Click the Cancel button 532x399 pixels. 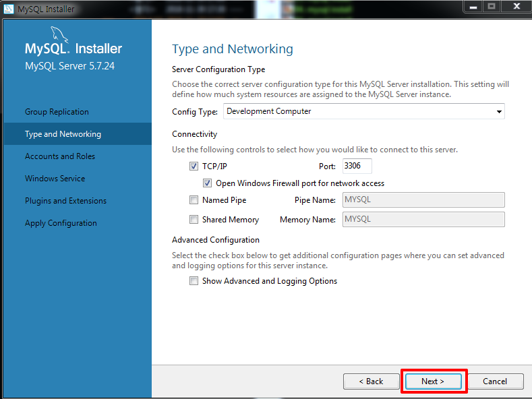point(495,381)
